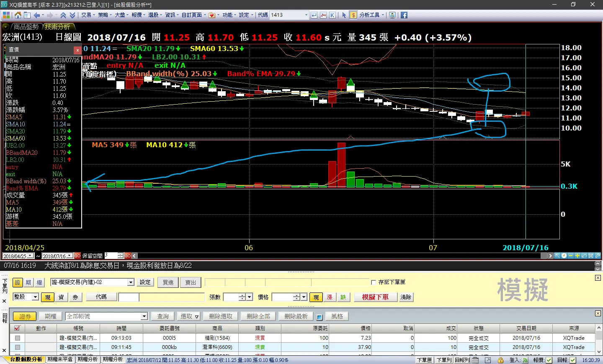Click the double up-arrow navigation icon
Viewport: 603px width, 364px height.
(x=63, y=15)
